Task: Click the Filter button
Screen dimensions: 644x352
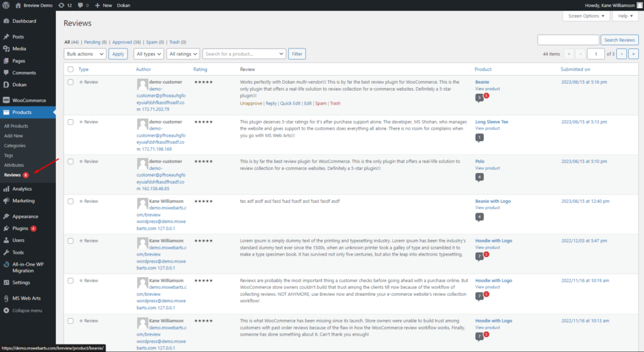Action: click(x=297, y=54)
